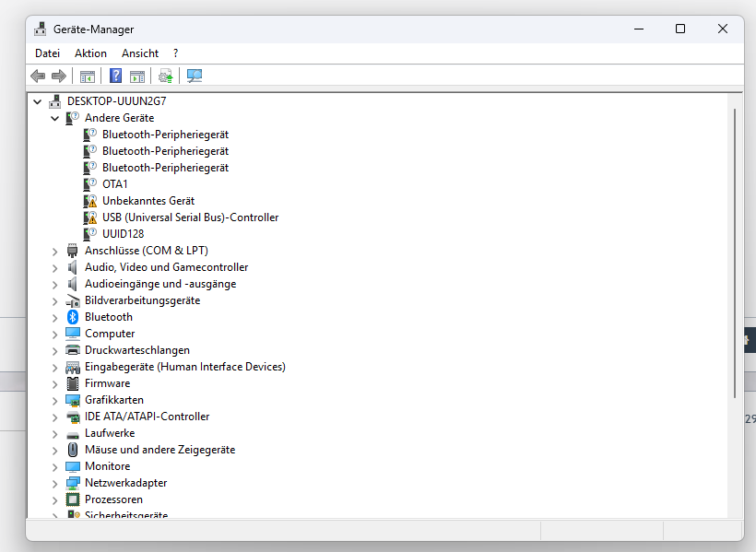Click the Forward arrow toolbar icon
The height and width of the screenshot is (552, 756).
click(x=59, y=76)
